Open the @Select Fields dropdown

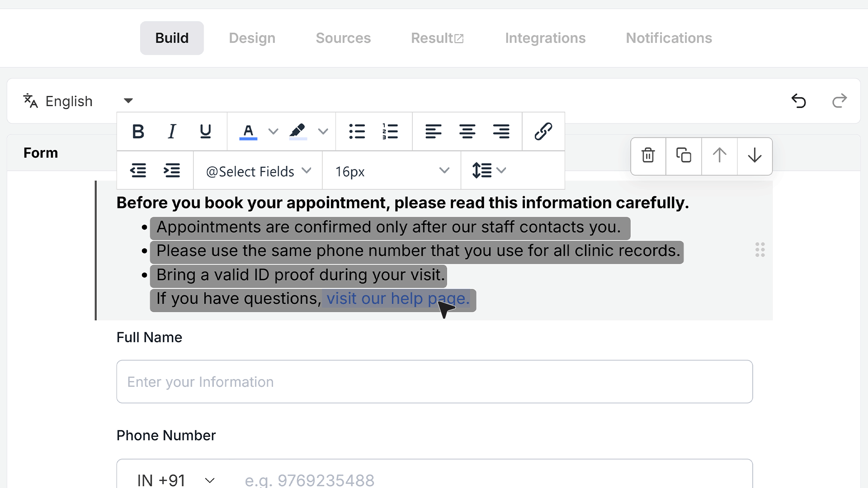pos(258,171)
